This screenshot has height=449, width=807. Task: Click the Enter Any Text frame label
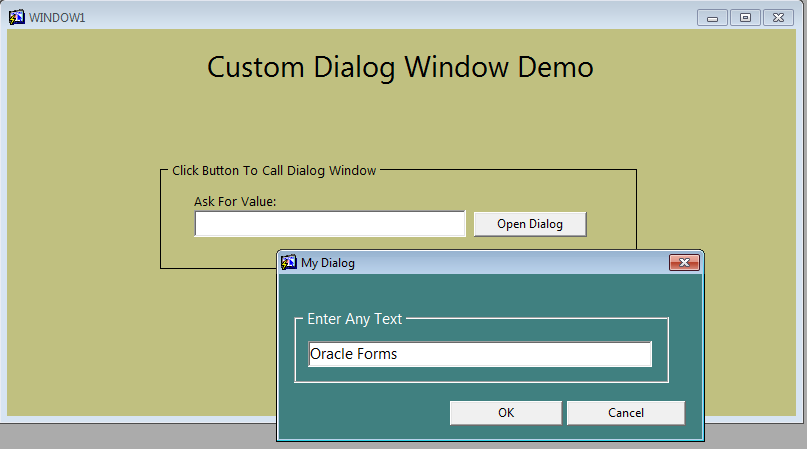tap(354, 319)
